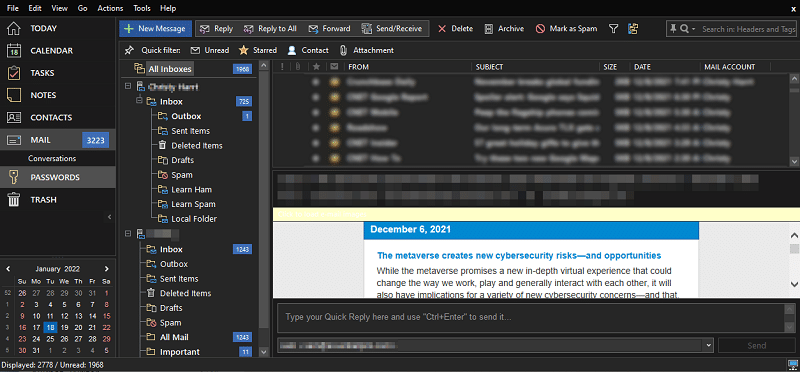Open the search options dropdown arrow
Image resolution: width=800 pixels, height=372 pixels.
(693, 30)
